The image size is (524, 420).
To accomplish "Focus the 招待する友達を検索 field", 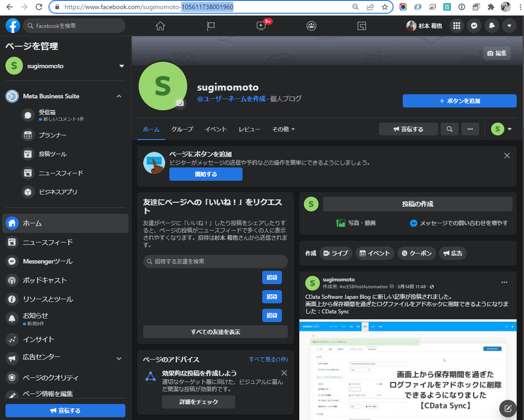I will [216, 261].
